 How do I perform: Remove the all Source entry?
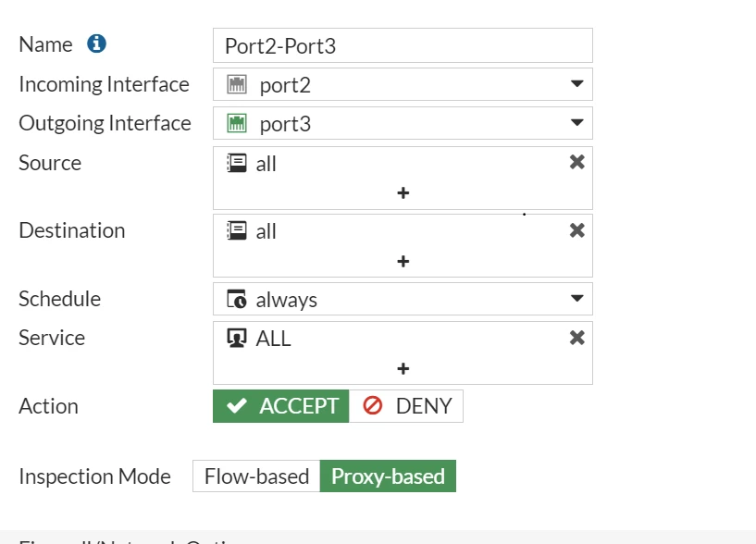coord(577,162)
